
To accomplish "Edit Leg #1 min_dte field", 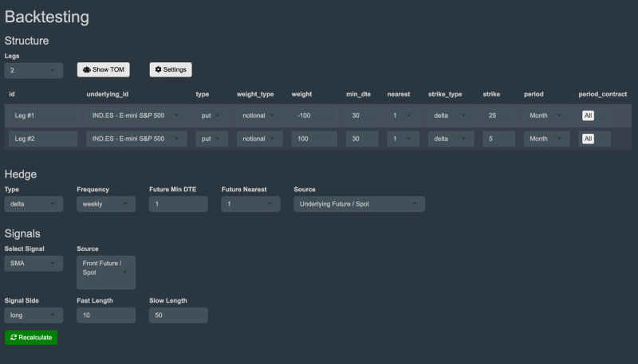I will coord(362,115).
